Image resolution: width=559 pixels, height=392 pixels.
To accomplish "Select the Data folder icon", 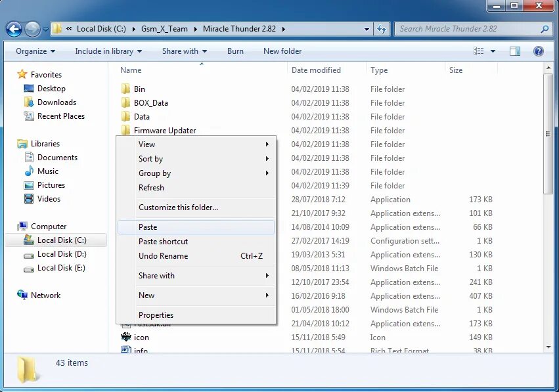I will point(125,116).
